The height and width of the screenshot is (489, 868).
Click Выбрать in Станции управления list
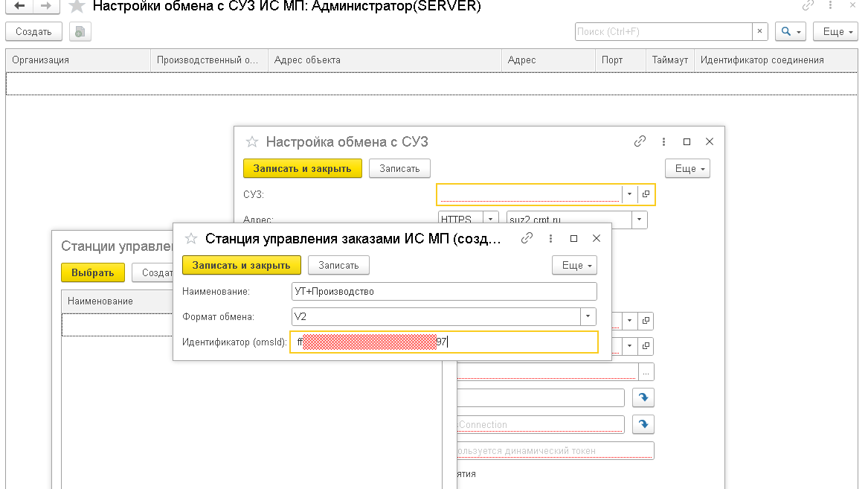tap(92, 273)
